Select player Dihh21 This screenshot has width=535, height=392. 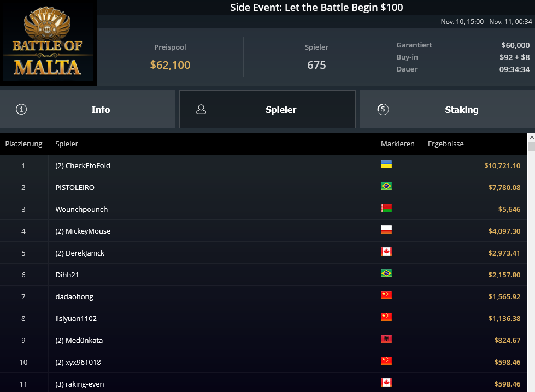point(67,275)
